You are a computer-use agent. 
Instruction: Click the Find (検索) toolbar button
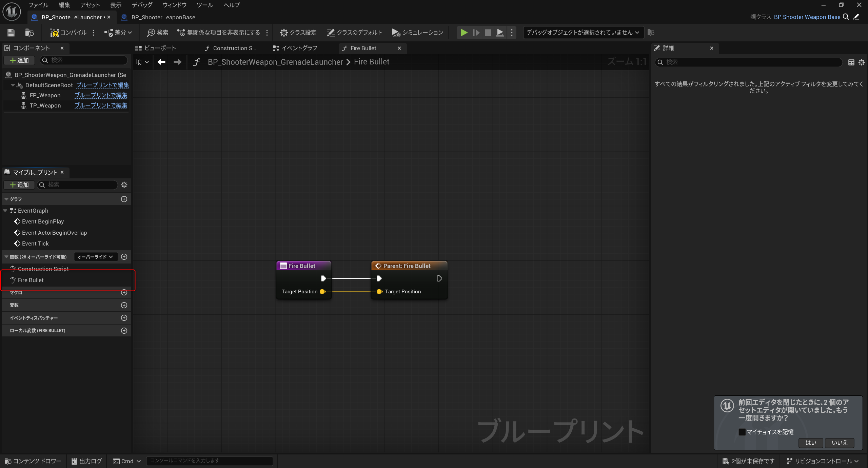[158, 33]
